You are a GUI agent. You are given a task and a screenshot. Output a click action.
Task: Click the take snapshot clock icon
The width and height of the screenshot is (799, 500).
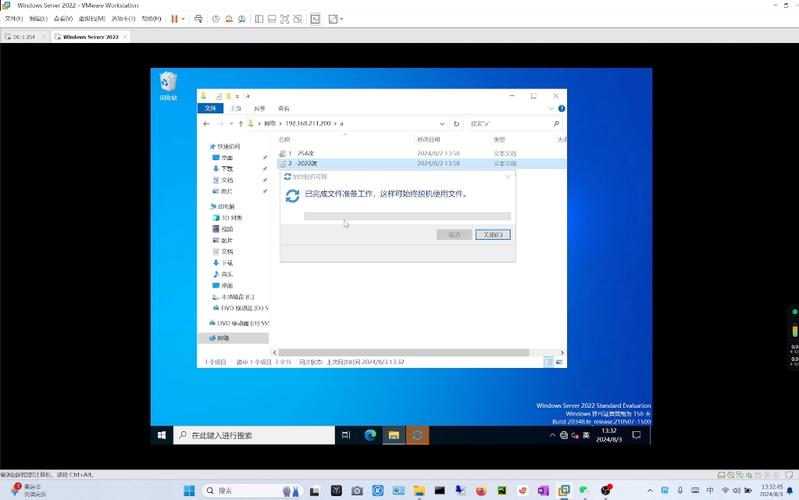(216, 19)
